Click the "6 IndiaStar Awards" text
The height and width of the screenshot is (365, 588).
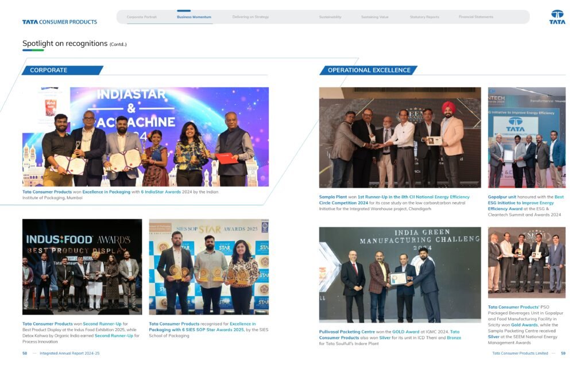[161, 192]
